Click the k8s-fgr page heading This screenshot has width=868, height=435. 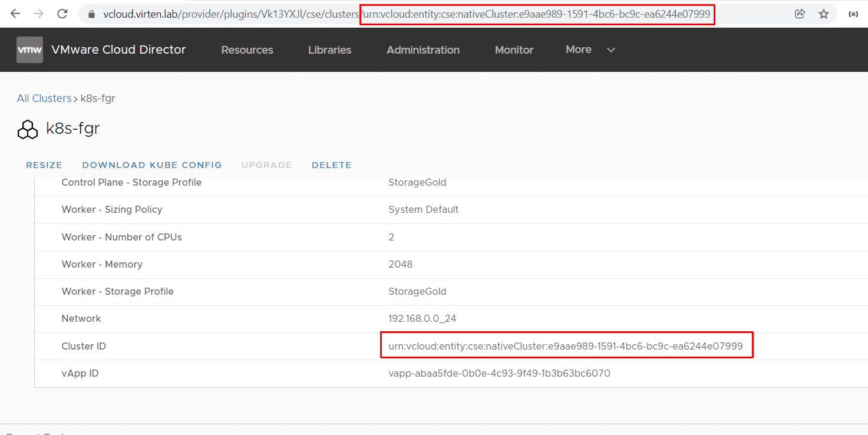pyautogui.click(x=73, y=128)
